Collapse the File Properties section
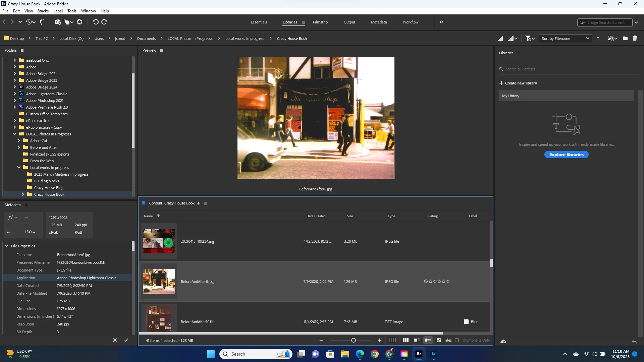Image resolution: width=644 pixels, height=362 pixels. [7, 246]
